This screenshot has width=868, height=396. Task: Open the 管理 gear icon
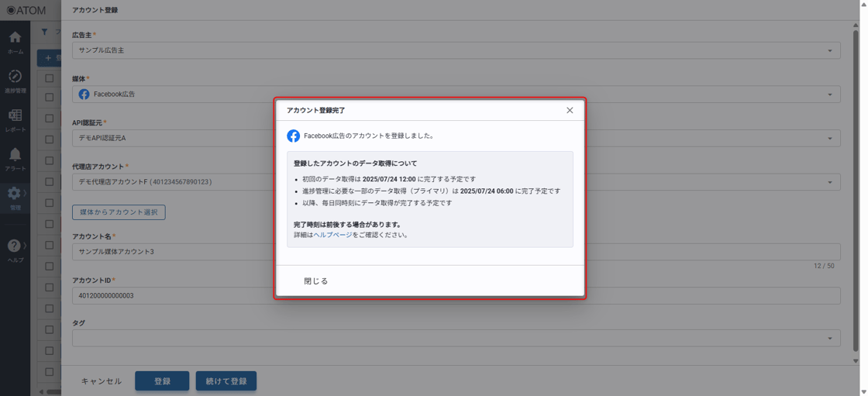(14, 195)
